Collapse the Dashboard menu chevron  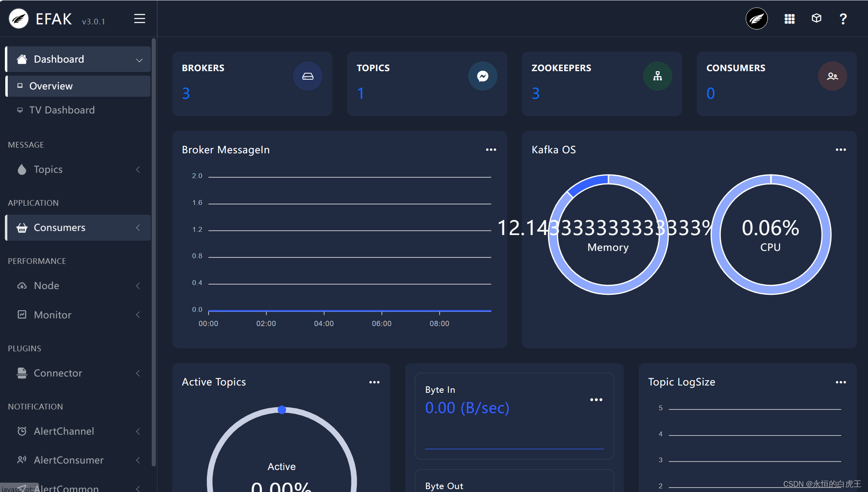click(x=139, y=60)
